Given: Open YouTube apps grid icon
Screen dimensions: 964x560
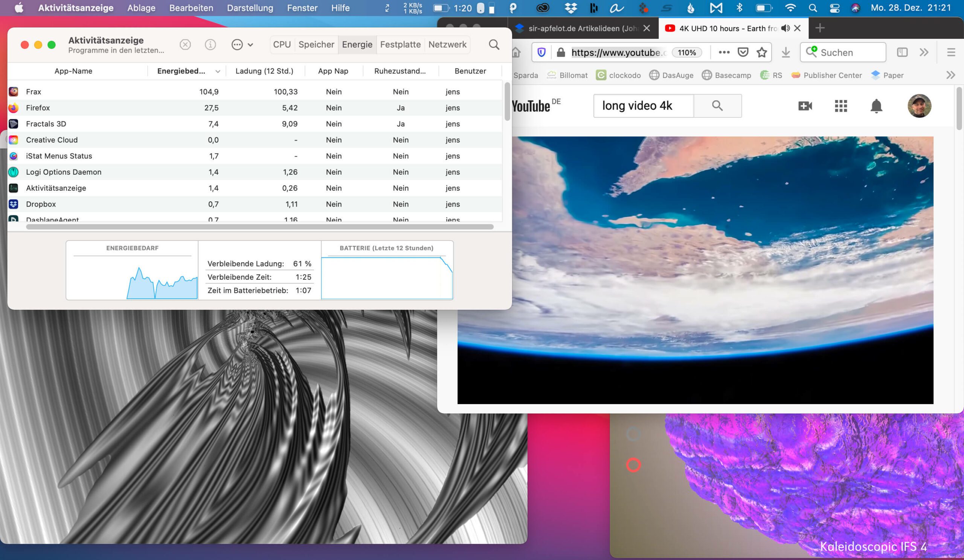Looking at the screenshot, I should [x=840, y=106].
